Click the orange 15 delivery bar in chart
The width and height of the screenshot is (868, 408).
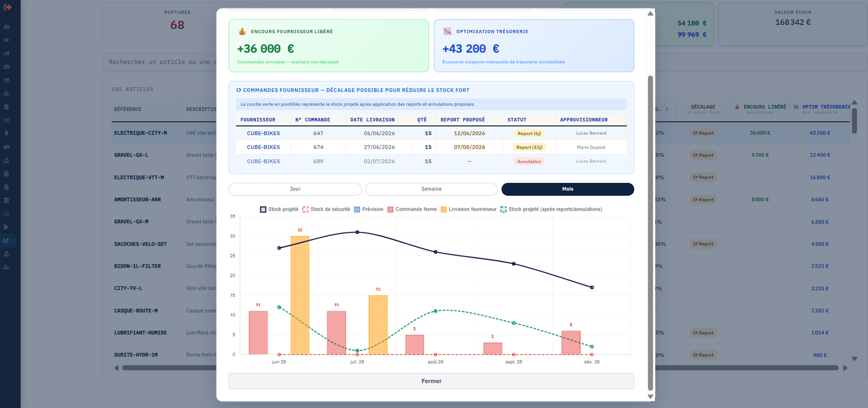click(x=378, y=324)
